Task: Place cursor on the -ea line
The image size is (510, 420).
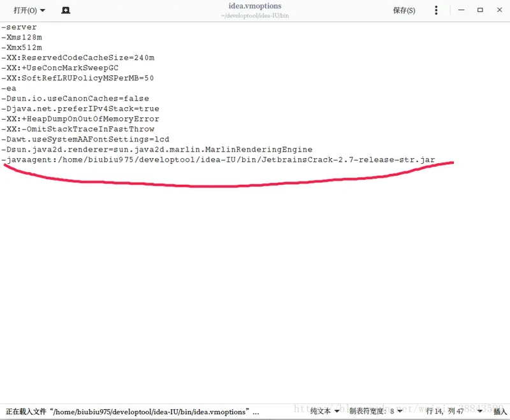Action: [x=9, y=89]
